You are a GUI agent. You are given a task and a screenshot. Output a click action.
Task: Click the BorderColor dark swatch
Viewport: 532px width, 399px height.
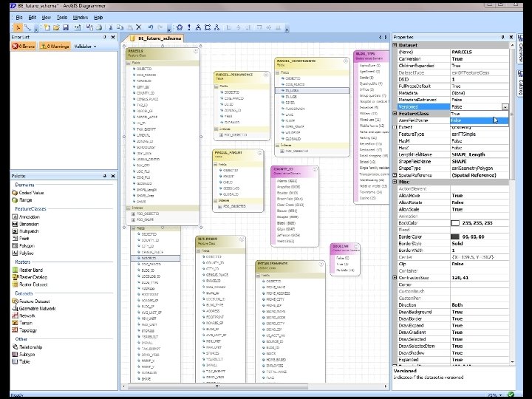pyautogui.click(x=455, y=237)
